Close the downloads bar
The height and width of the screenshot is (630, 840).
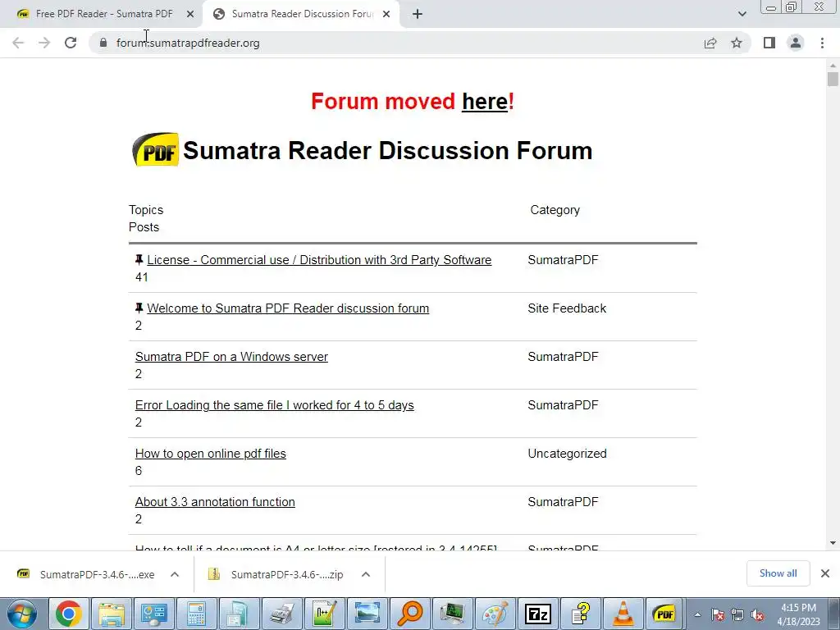(825, 573)
